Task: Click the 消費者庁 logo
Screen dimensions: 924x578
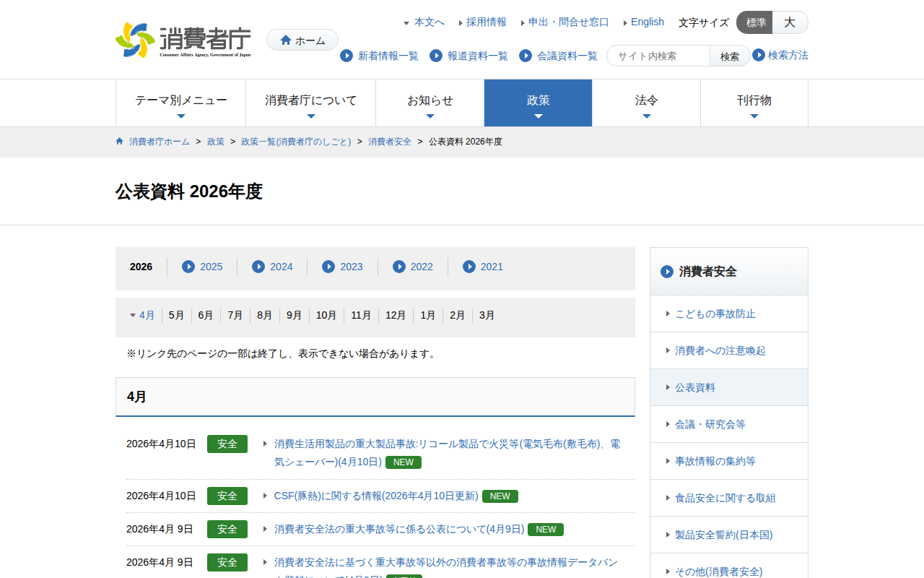Action: [x=183, y=40]
